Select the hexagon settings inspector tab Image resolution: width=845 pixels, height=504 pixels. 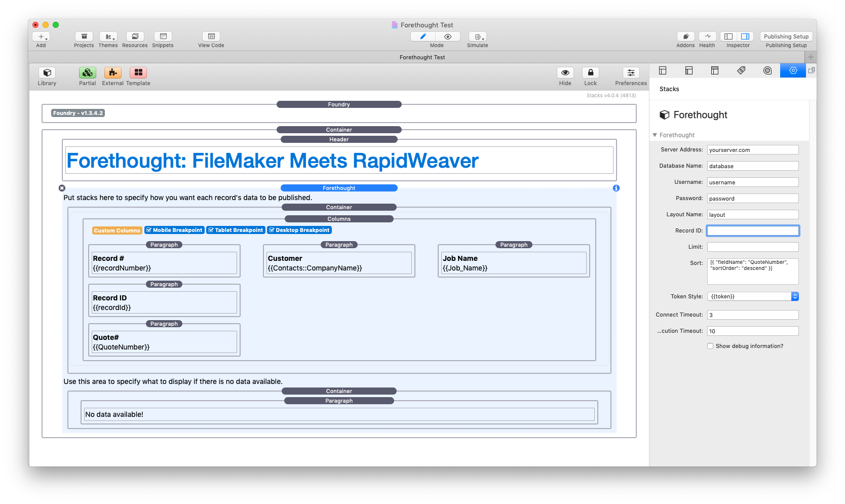[793, 70]
